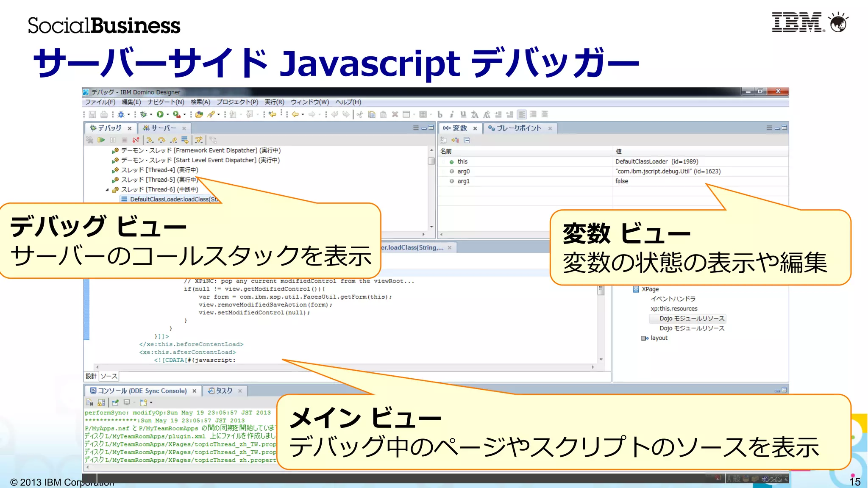The width and height of the screenshot is (868, 488).
Task: Click the Terminate stop icon in the Debug view
Action: tap(124, 140)
